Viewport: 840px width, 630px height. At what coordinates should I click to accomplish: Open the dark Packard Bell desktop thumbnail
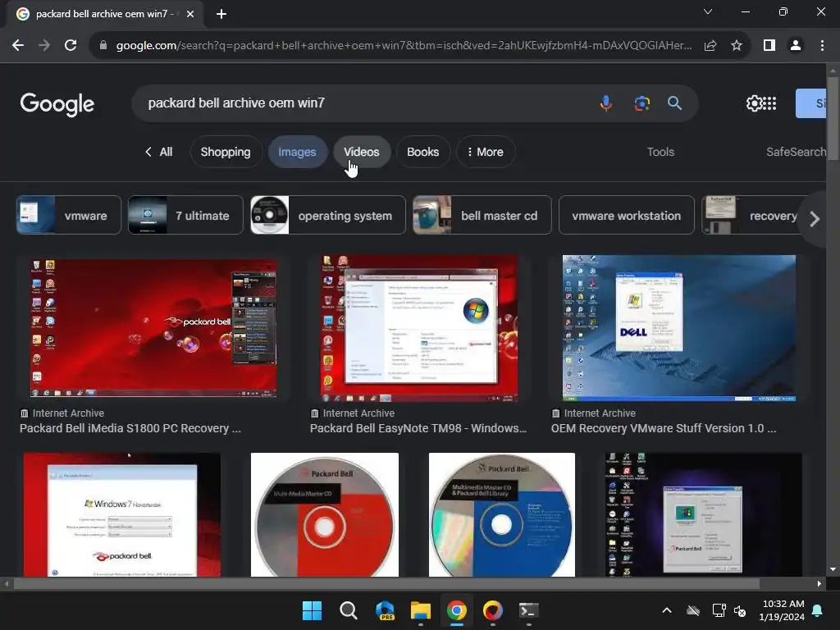click(x=704, y=515)
